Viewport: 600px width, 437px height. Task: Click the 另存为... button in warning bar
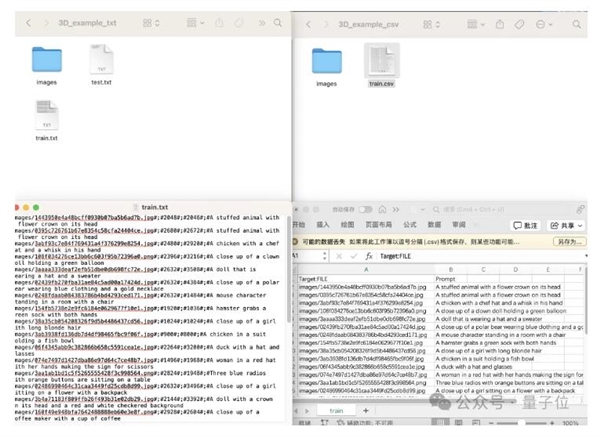(570, 242)
